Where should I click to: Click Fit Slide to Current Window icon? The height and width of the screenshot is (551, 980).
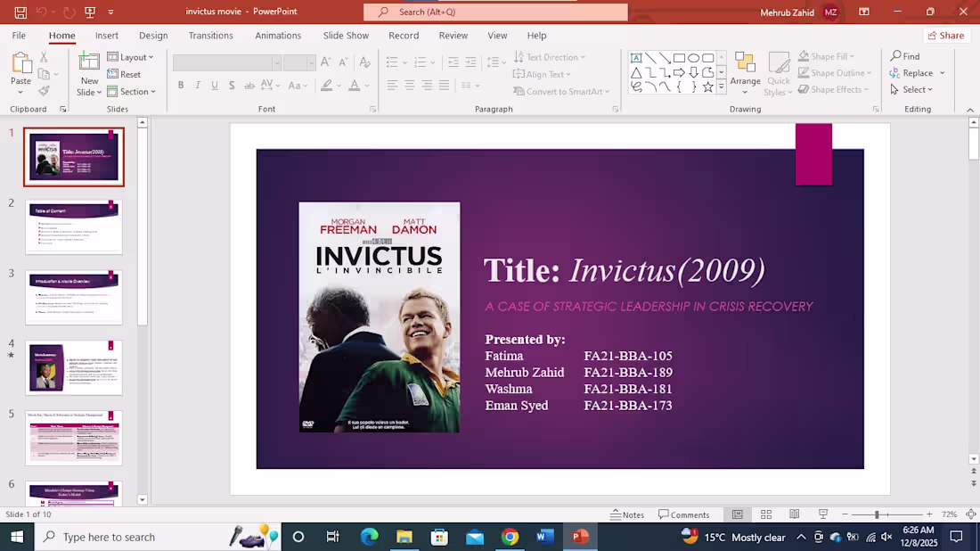click(970, 514)
